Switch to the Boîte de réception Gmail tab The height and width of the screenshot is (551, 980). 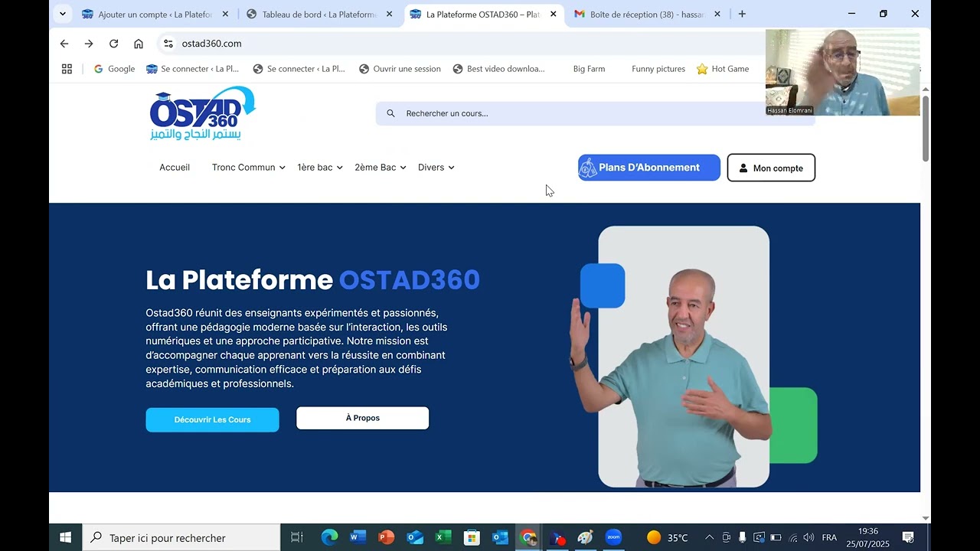[x=648, y=14]
